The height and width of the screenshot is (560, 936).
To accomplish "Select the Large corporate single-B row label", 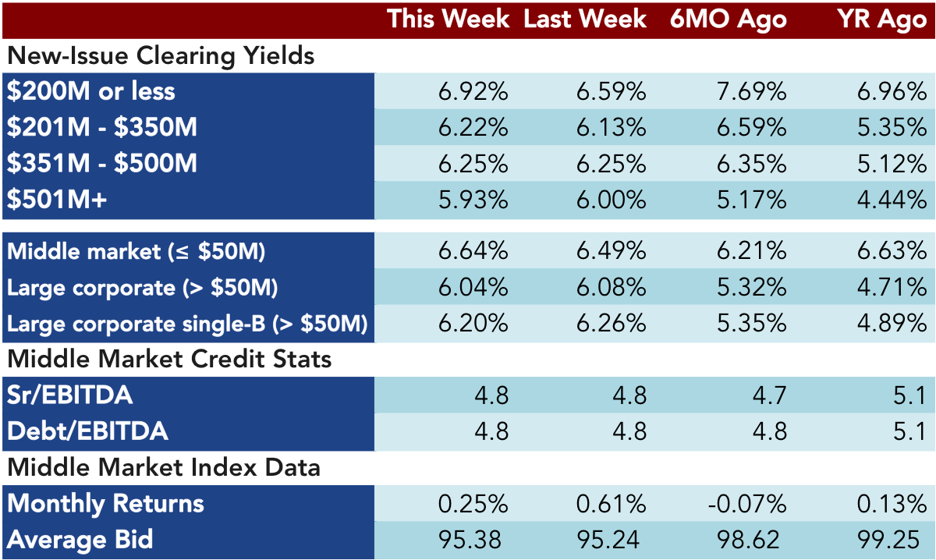I will pos(187,324).
